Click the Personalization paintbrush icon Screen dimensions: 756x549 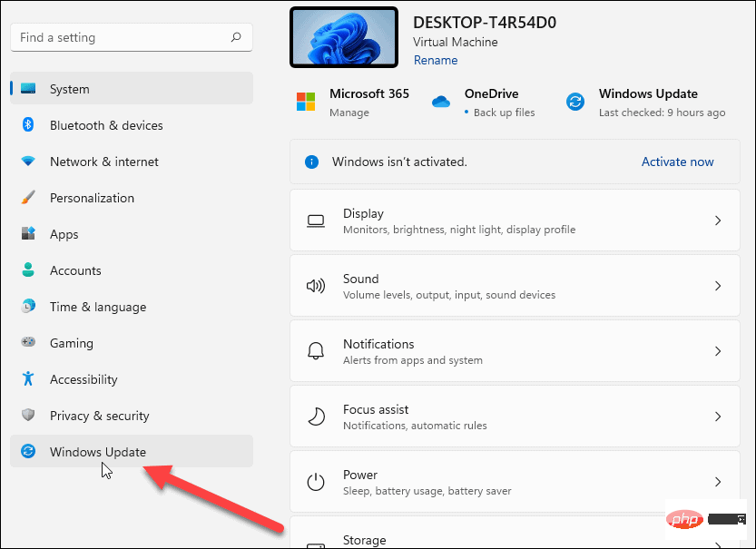click(28, 198)
